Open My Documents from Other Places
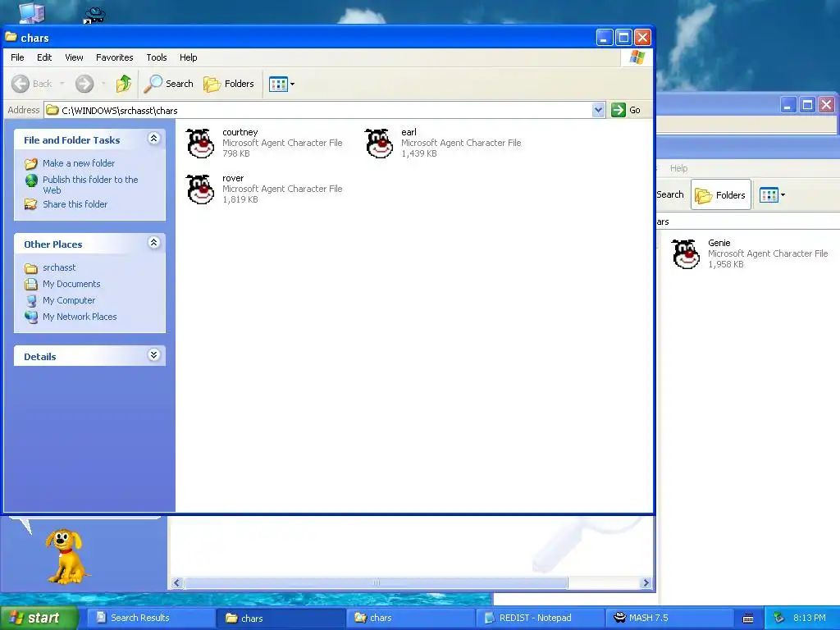Image resolution: width=840 pixels, height=630 pixels. (x=71, y=284)
